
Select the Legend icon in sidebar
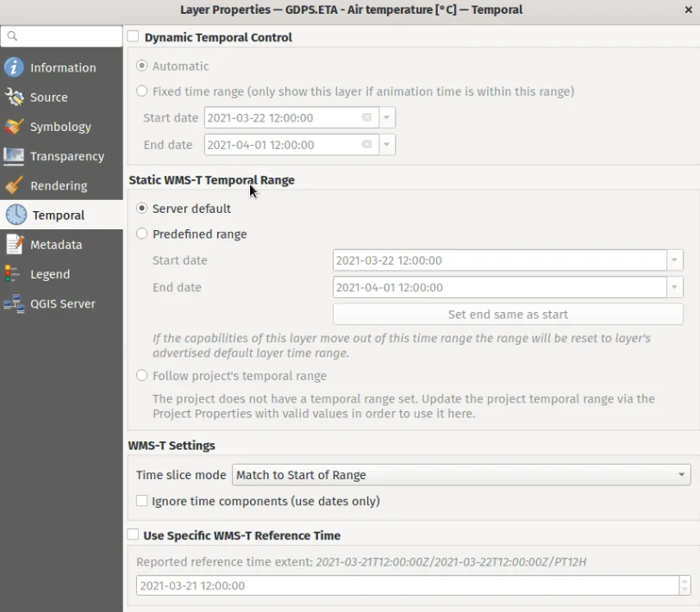14,274
